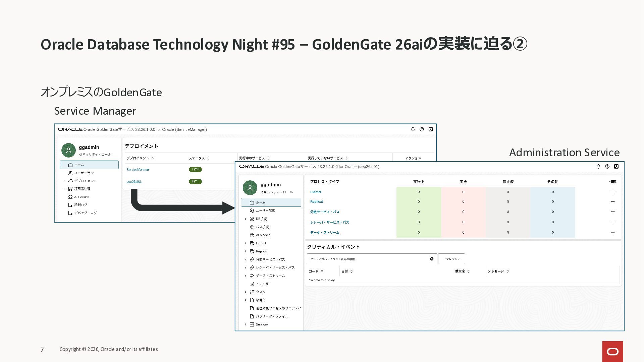Screen dimensions: 644x362
Task: Open the help icon in Administration Service header
Action: 607,166
